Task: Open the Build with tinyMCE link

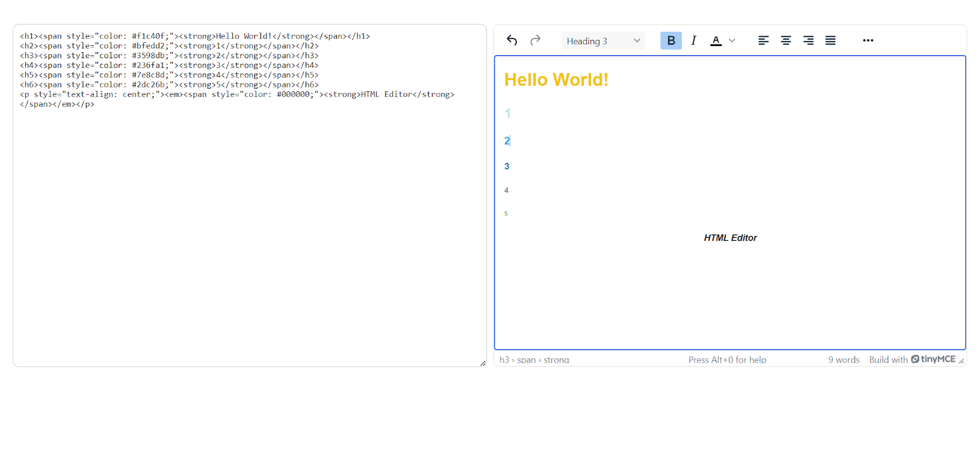Action: tap(912, 360)
